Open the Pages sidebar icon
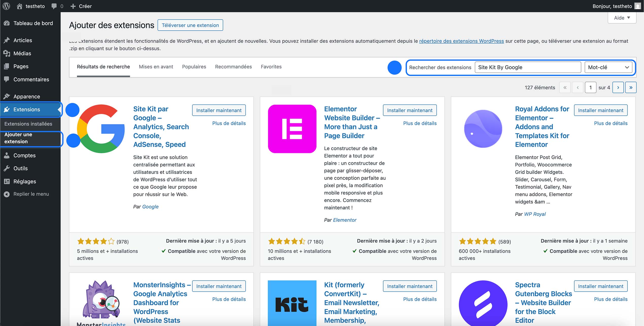This screenshot has height=326, width=644. [7, 66]
